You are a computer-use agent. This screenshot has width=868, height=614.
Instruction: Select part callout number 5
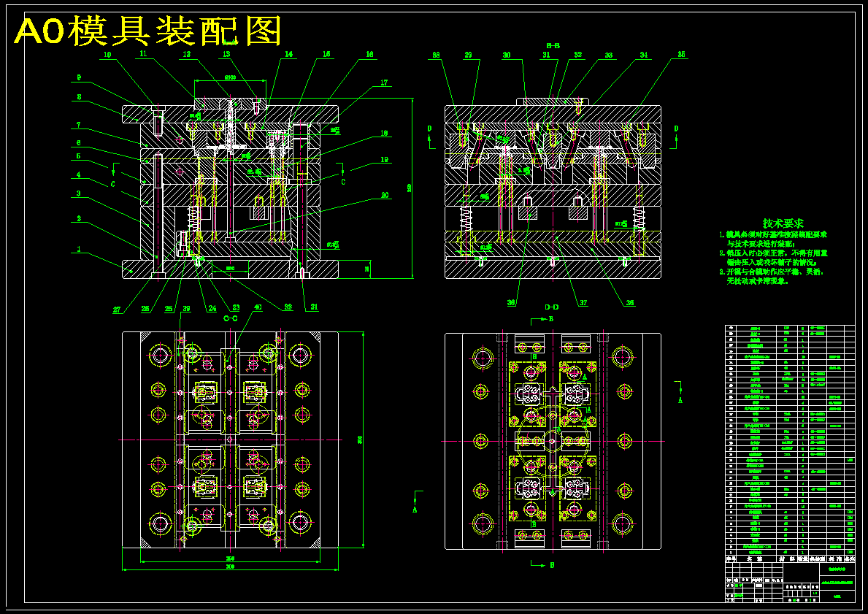[x=79, y=156]
